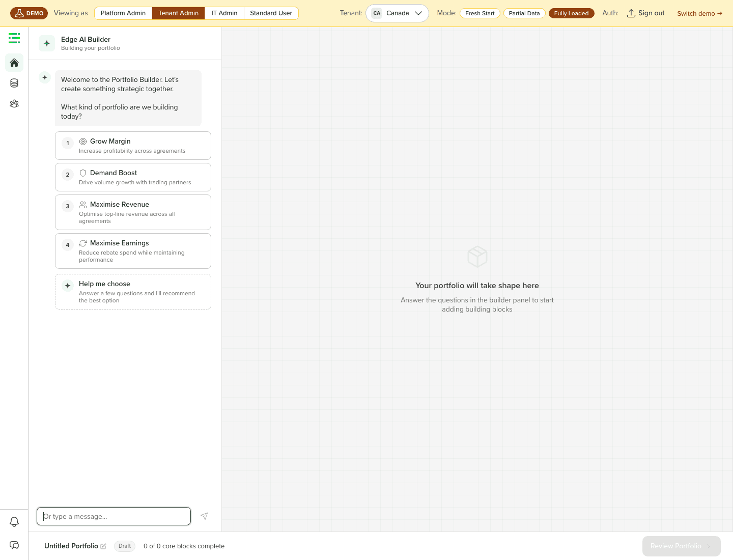Screen dimensions: 733x560
Task: Open the users group sidebar icon
Action: pos(14,103)
